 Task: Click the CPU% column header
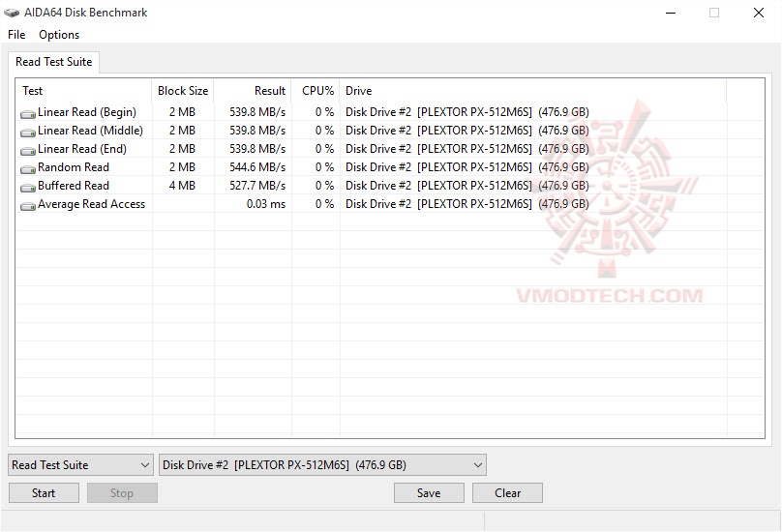316,91
